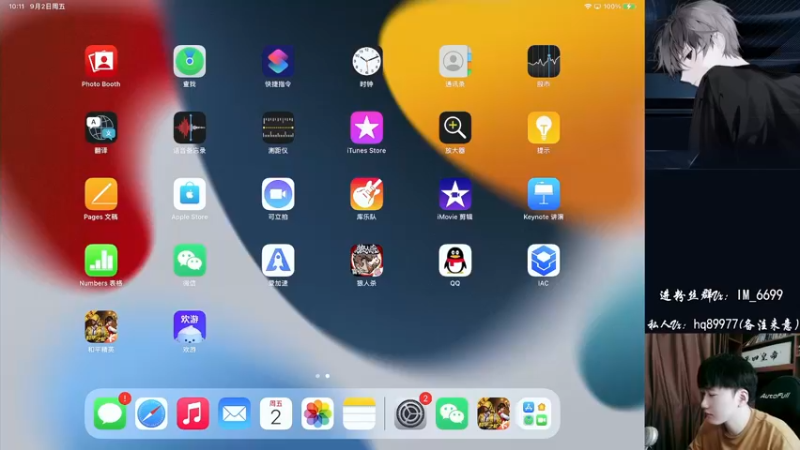Viewport: 800px width, 450px height.
Task: Launch the Keynote app
Action: [543, 194]
